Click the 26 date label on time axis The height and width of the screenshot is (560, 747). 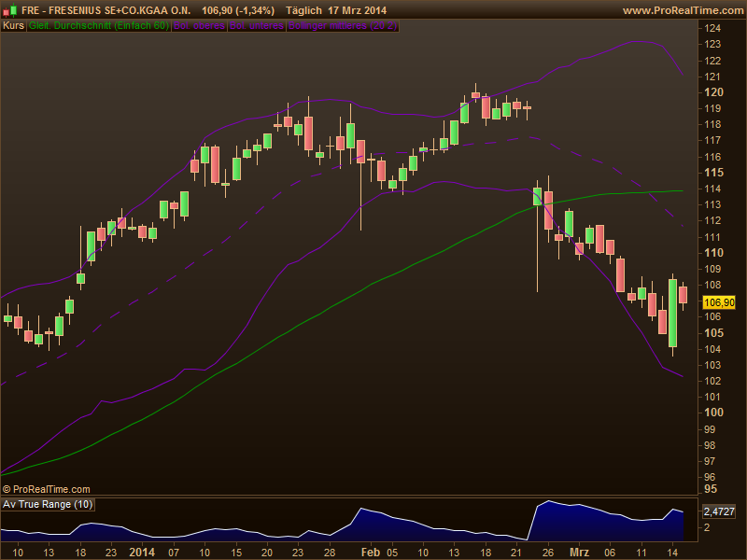point(548,553)
